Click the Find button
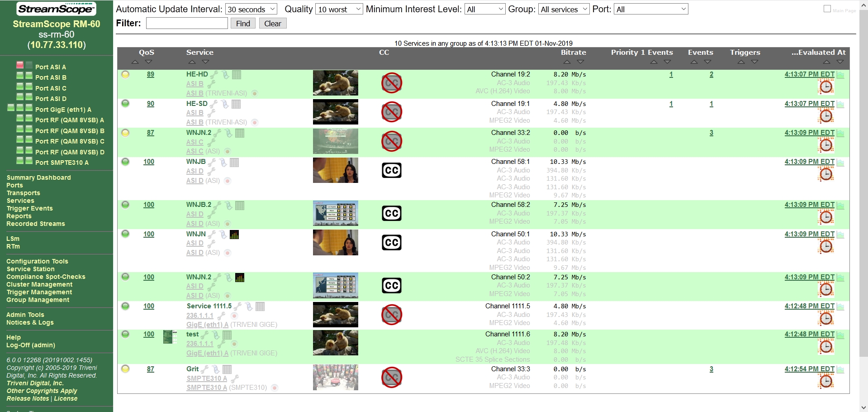 [243, 24]
